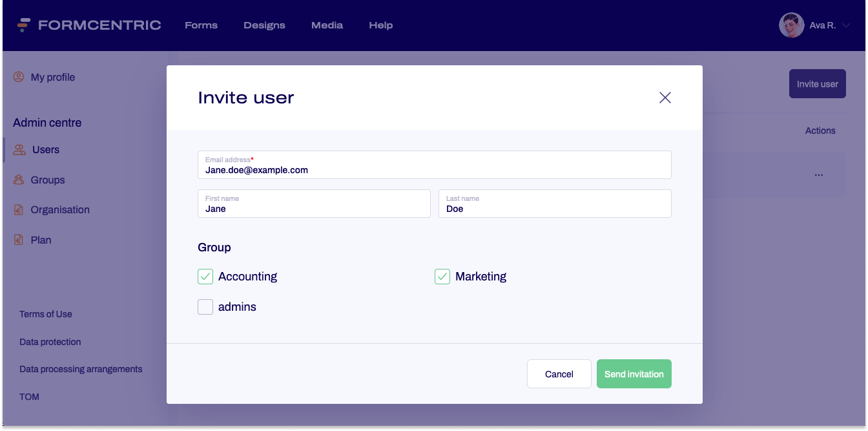Open the Forms menu
Viewport: 868px width, 431px height.
(x=201, y=25)
